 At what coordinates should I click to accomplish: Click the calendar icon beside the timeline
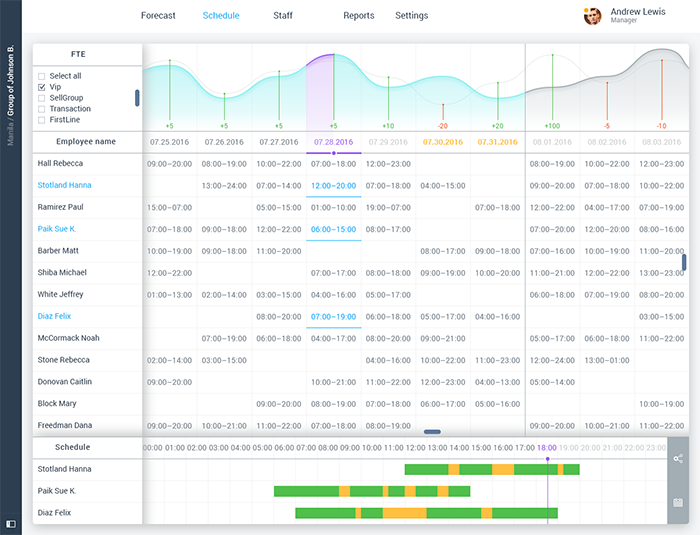point(678,502)
